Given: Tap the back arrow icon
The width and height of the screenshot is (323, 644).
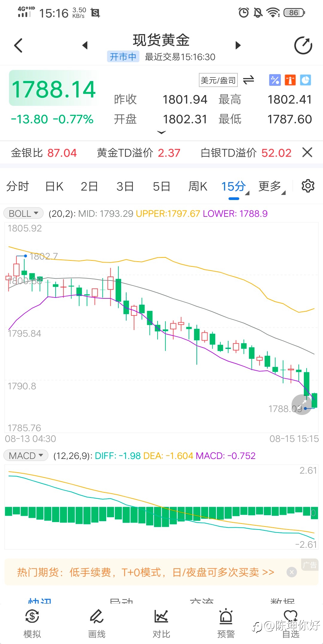Looking at the screenshot, I should click(x=18, y=45).
